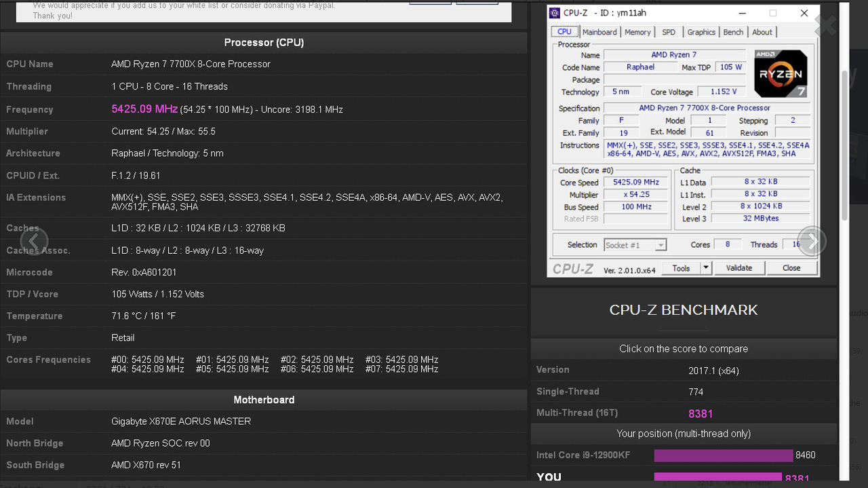Image resolution: width=868 pixels, height=488 pixels.
Task: Click the Type Retail value
Action: 123,337
